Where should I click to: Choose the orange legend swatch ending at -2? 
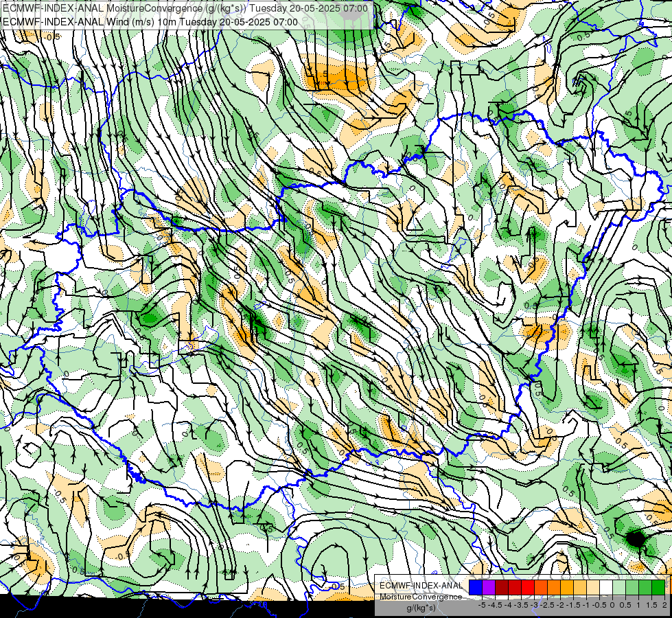click(554, 588)
